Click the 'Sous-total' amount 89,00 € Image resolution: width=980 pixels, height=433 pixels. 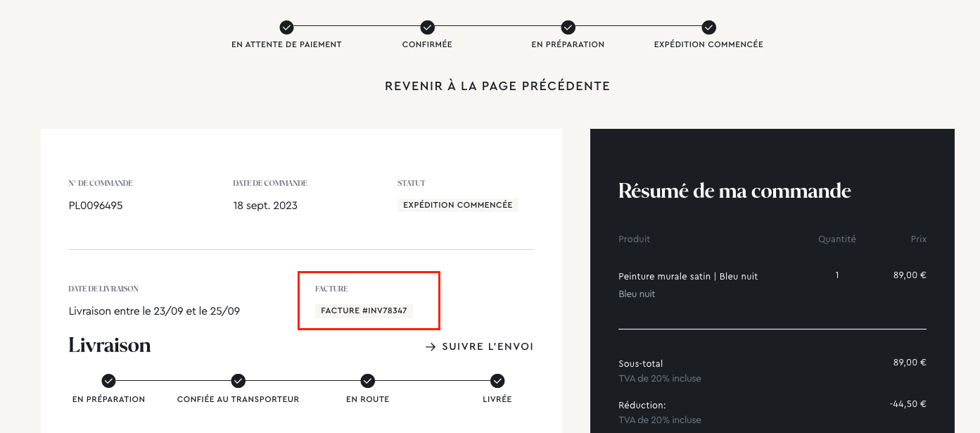point(909,362)
